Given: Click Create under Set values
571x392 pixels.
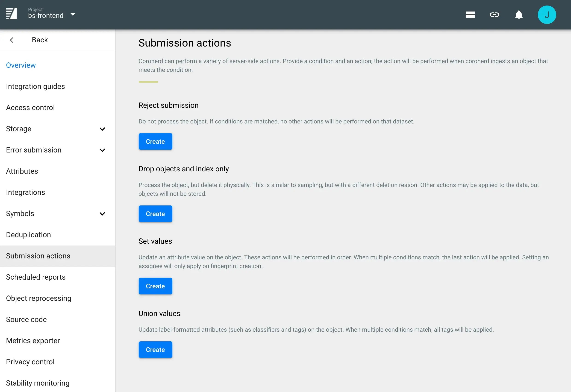Looking at the screenshot, I should (155, 286).
